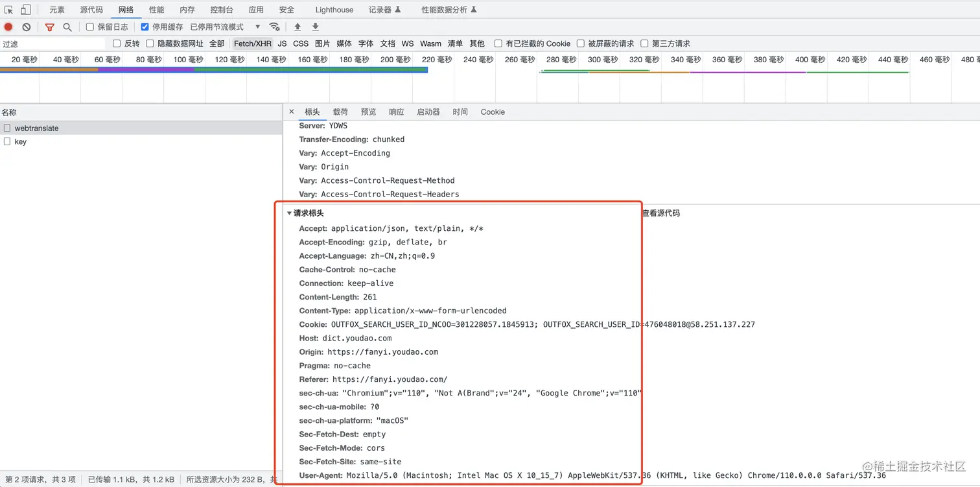980x487 pixels.
Task: Show the 预览 tab of request
Action: (x=368, y=112)
